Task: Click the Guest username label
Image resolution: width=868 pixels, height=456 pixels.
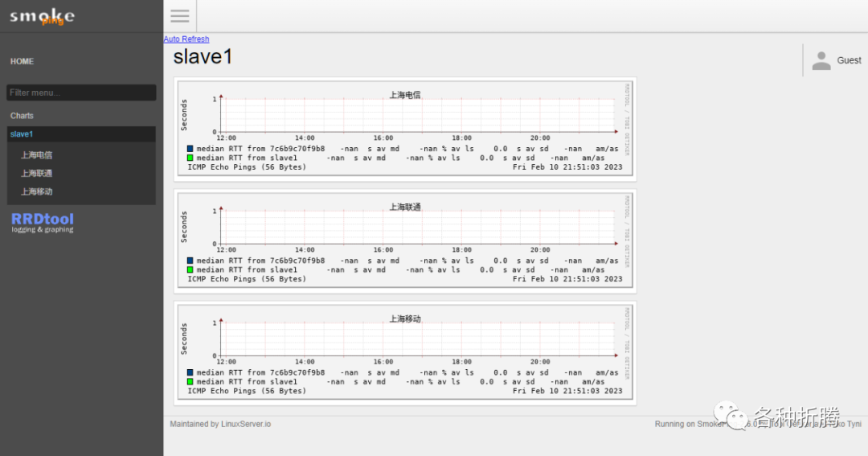Action: coord(849,60)
